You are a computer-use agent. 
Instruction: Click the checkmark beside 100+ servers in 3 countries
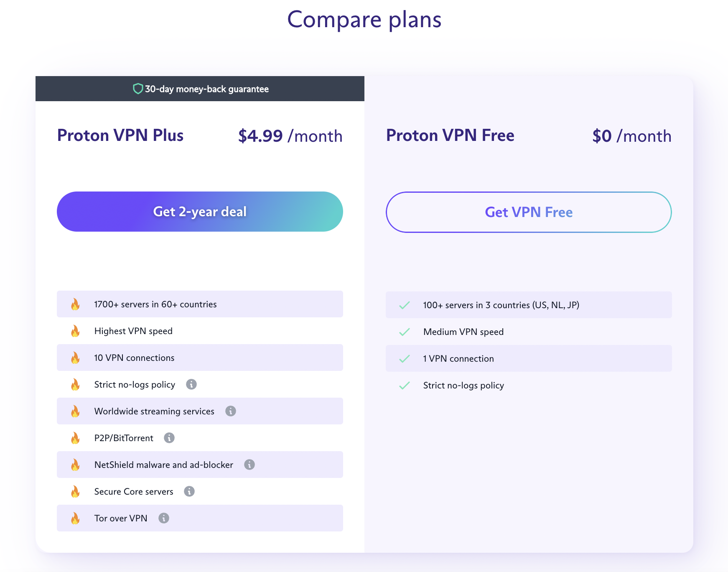click(x=404, y=305)
